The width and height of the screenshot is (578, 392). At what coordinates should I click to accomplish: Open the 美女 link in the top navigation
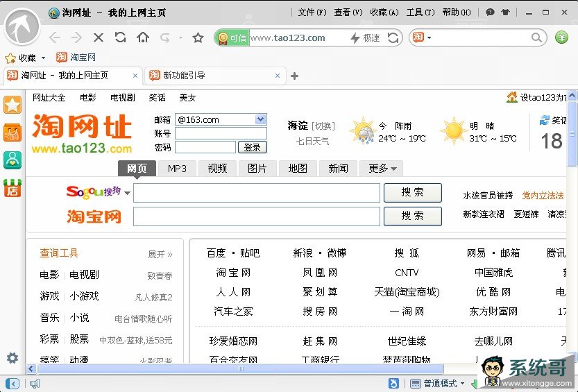187,98
